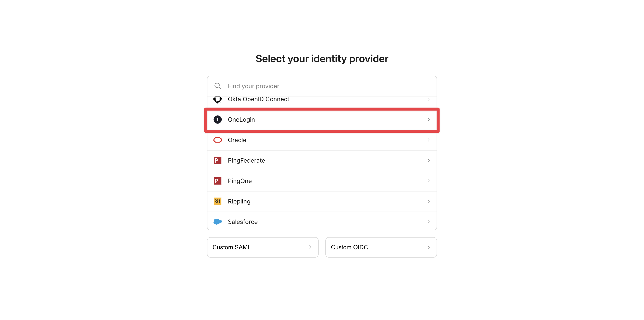The height and width of the screenshot is (320, 644).
Task: Click the Okta sunburst logo icon
Action: coord(217,99)
